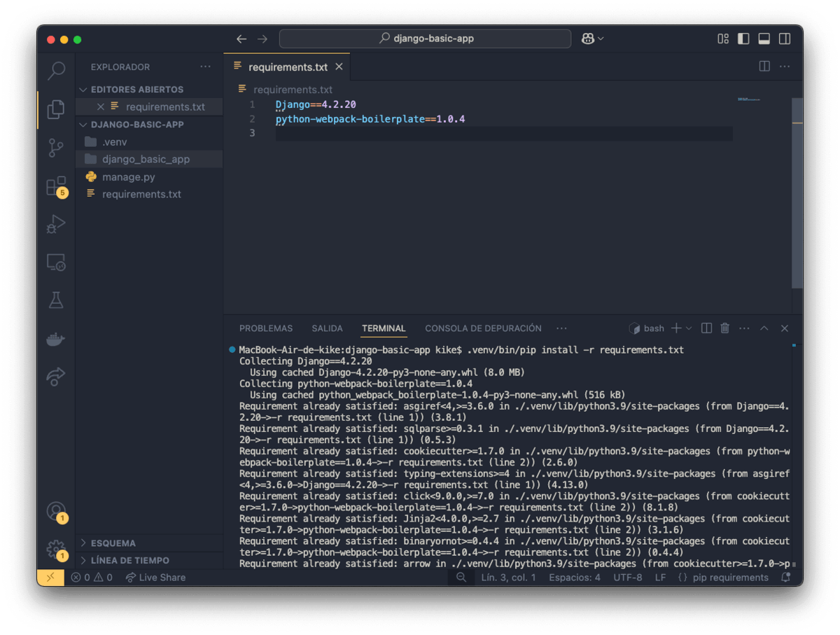The width and height of the screenshot is (840, 635).
Task: Open errors and warnings counter
Action: [91, 578]
